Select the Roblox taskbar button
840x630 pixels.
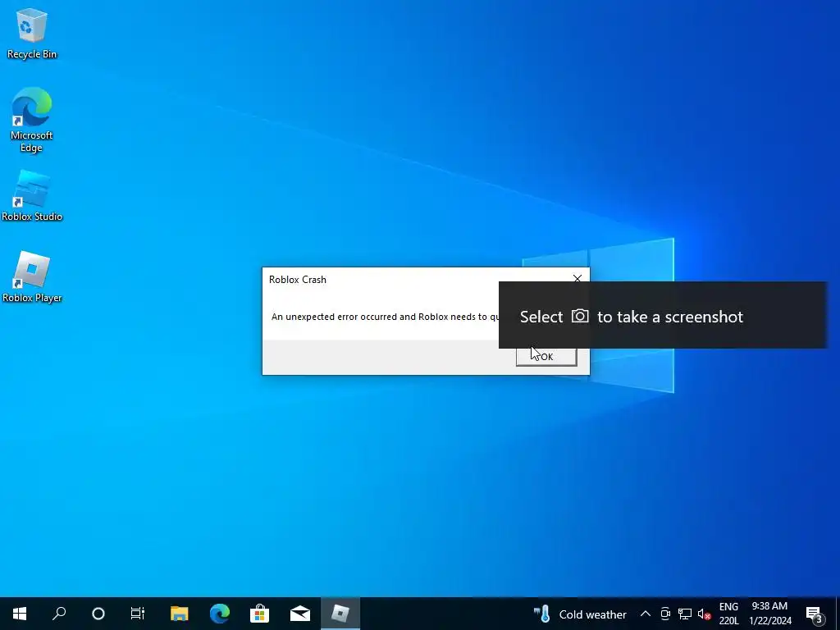tap(340, 614)
